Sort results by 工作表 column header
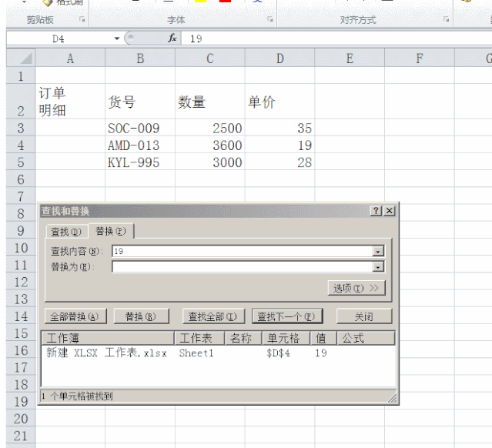The width and height of the screenshot is (492, 448). tap(199, 338)
